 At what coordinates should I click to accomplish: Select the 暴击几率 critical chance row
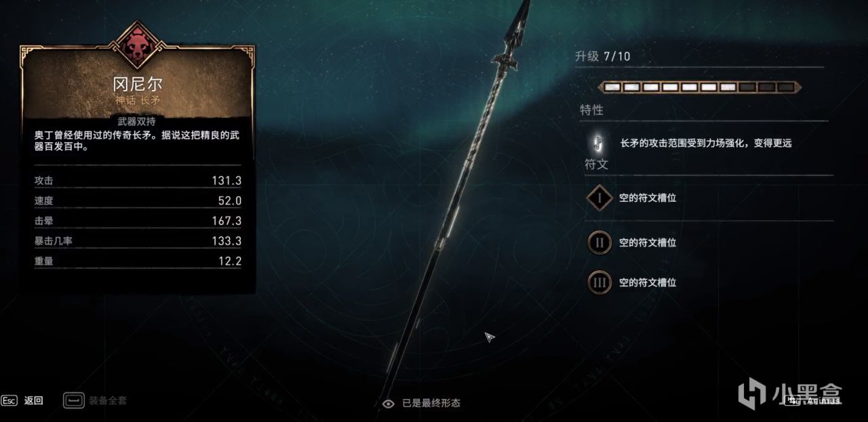pos(138,241)
